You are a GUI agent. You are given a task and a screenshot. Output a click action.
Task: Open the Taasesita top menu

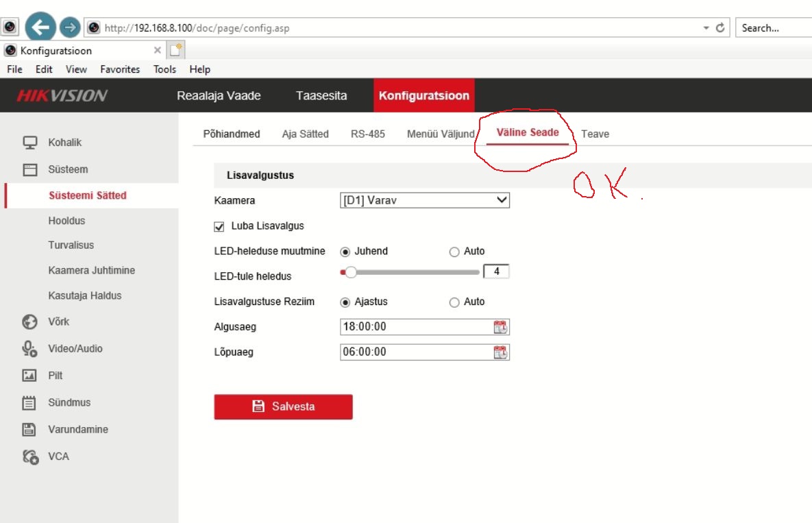coord(321,96)
